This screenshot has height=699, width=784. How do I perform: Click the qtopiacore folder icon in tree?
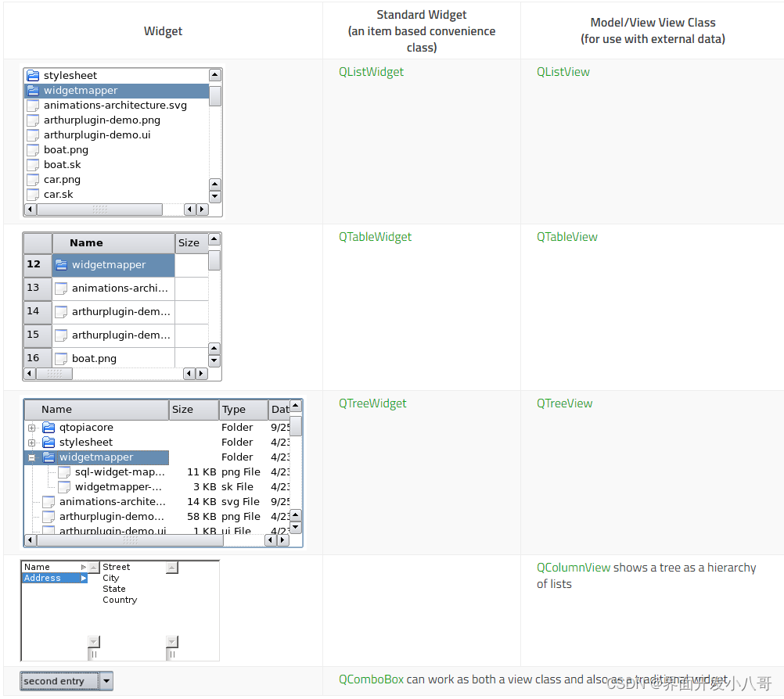tap(49, 428)
